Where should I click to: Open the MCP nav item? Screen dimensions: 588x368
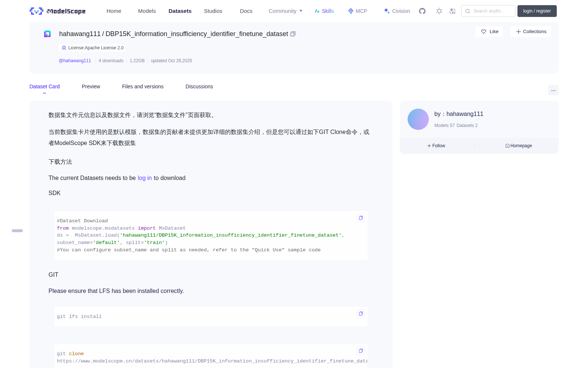[x=357, y=11]
